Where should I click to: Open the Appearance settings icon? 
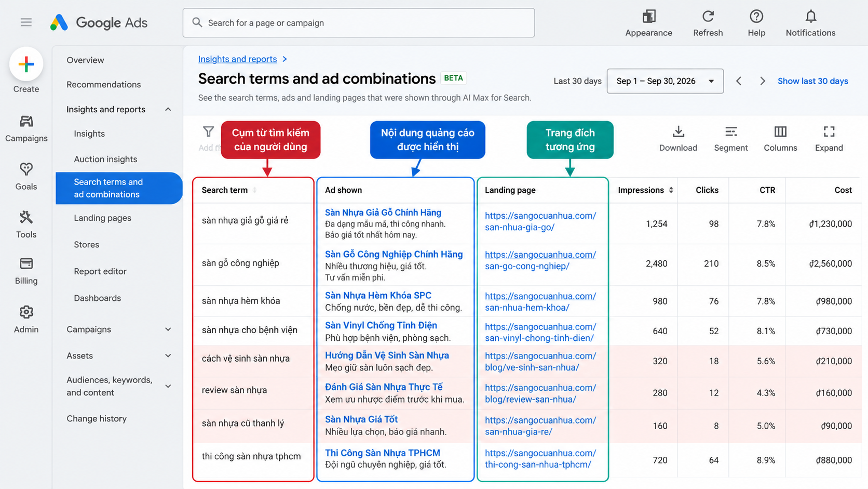pos(648,23)
